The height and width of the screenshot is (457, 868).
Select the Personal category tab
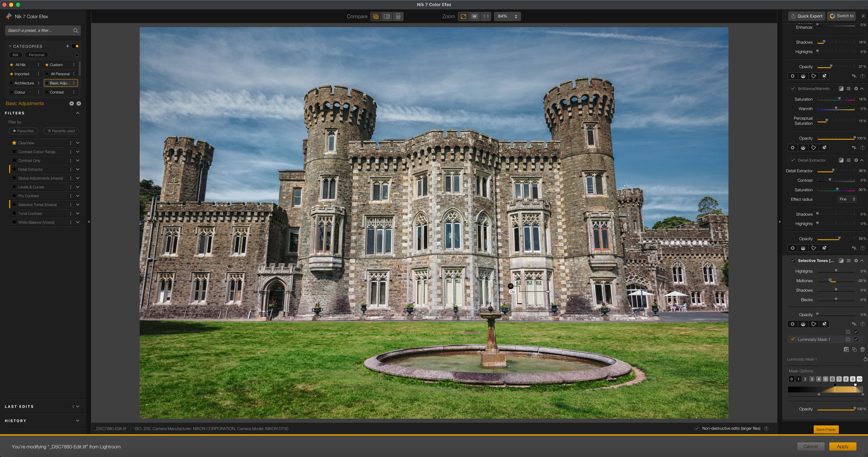point(36,55)
